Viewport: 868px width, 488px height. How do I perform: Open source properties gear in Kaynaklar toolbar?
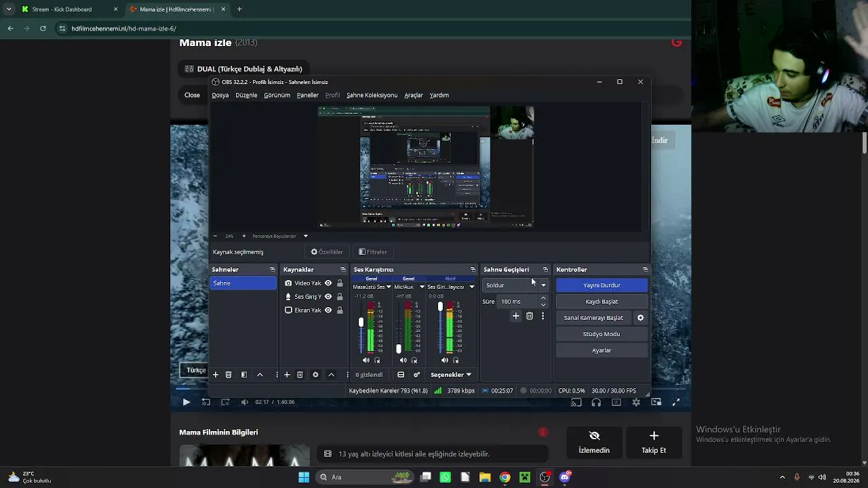click(x=315, y=375)
